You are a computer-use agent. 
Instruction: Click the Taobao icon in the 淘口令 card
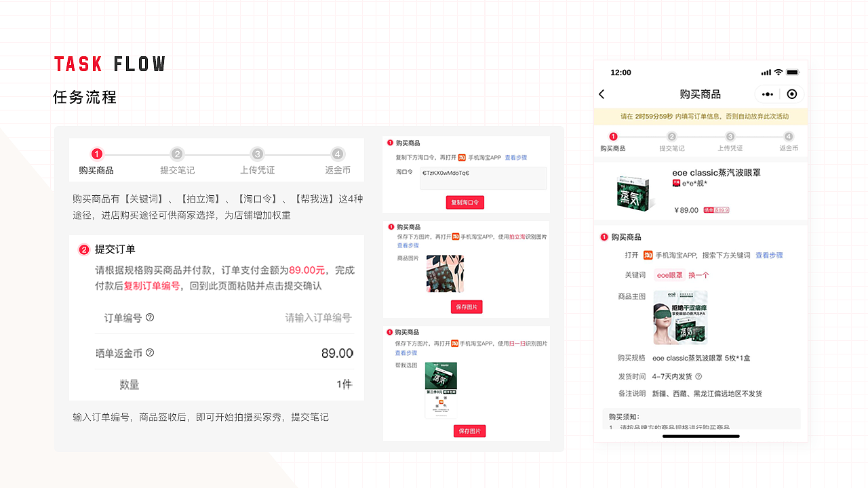click(462, 157)
